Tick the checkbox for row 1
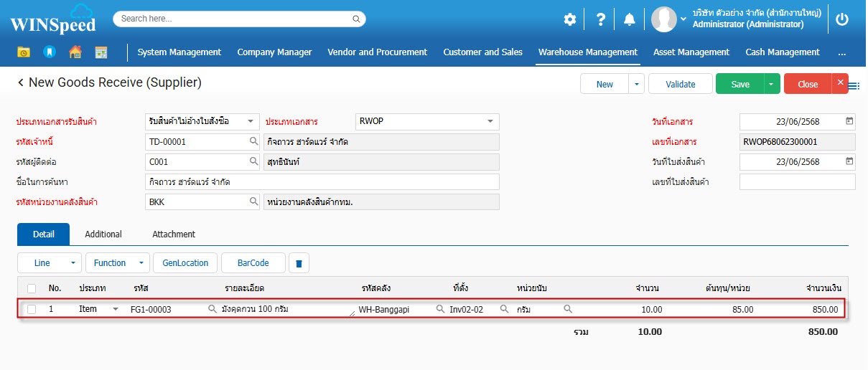Image resolution: width=868 pixels, height=370 pixels. click(32, 310)
